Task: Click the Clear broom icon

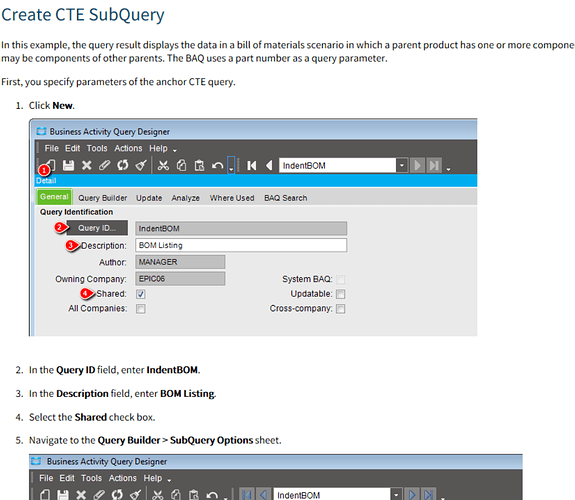Action: tap(141, 165)
